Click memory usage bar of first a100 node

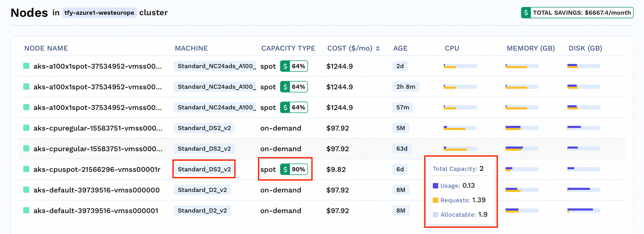coord(522,66)
